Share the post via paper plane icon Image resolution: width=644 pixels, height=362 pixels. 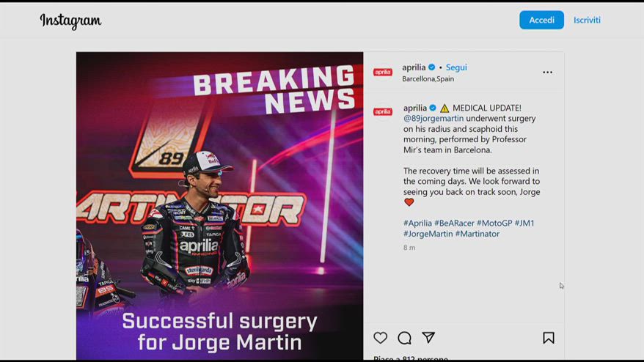[x=428, y=337]
